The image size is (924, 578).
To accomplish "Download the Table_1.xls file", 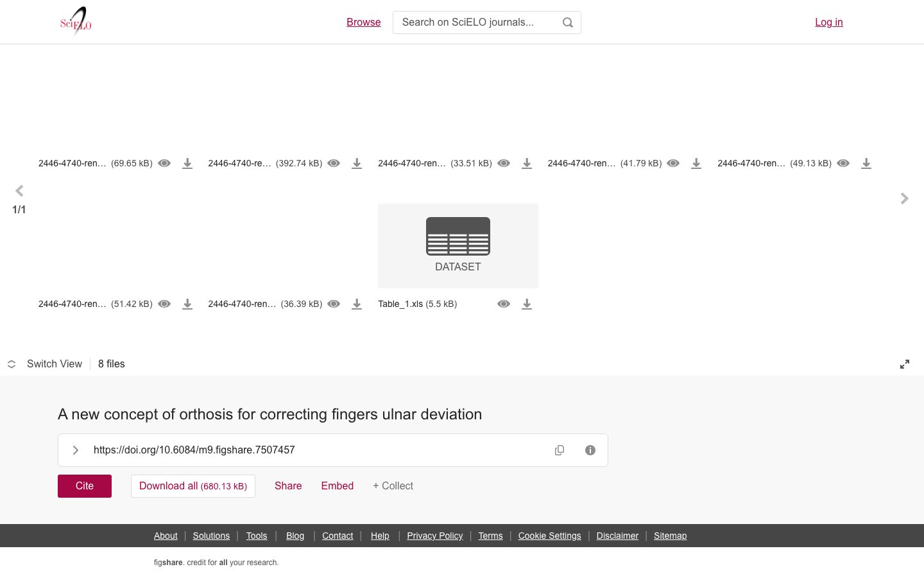I will 527,304.
